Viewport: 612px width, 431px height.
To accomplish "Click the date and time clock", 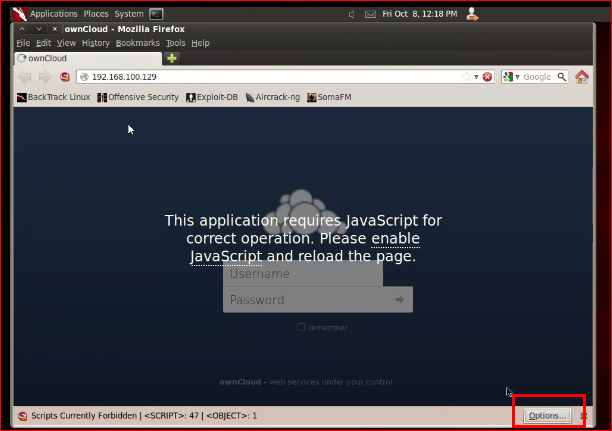I will pyautogui.click(x=420, y=14).
